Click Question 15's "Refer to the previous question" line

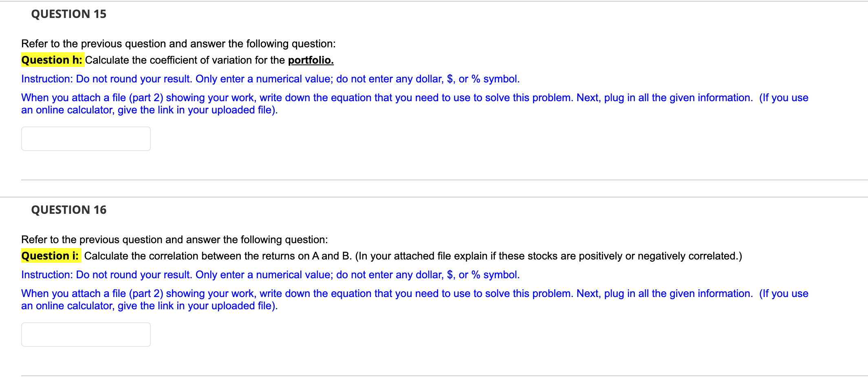coord(178,44)
